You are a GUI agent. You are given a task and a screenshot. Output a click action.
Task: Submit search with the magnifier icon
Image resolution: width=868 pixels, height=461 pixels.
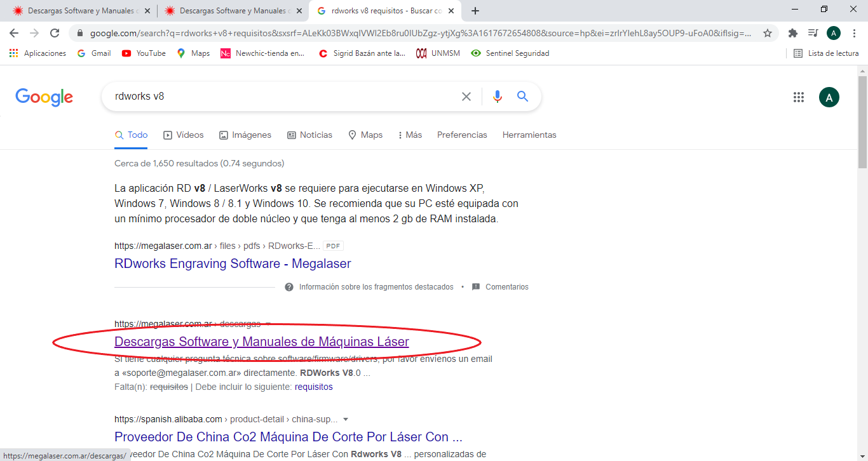point(522,97)
